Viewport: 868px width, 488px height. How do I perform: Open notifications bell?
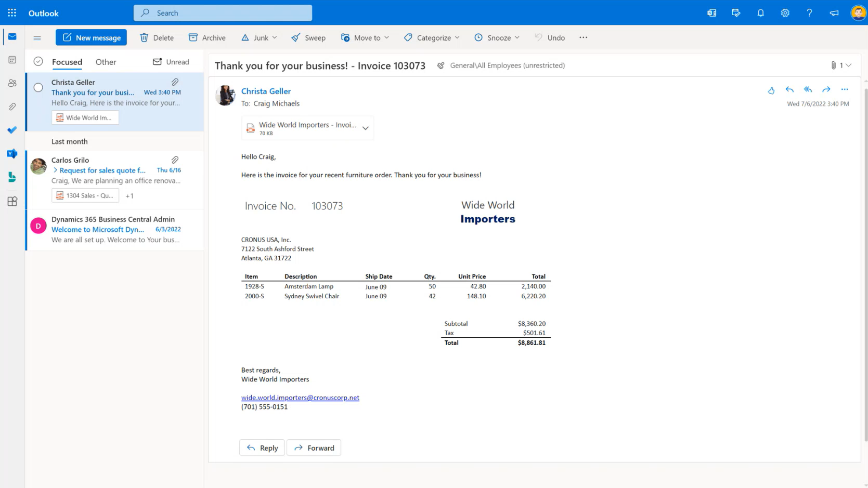[x=760, y=13]
